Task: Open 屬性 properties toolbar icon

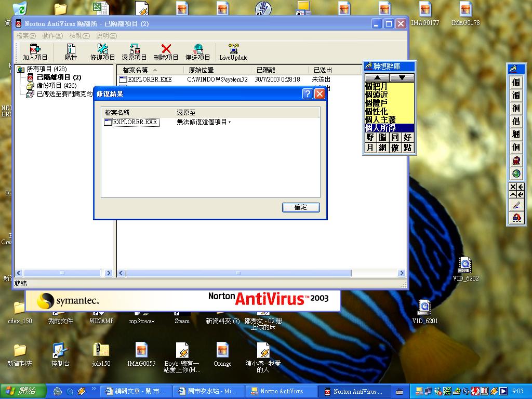Action: point(71,52)
